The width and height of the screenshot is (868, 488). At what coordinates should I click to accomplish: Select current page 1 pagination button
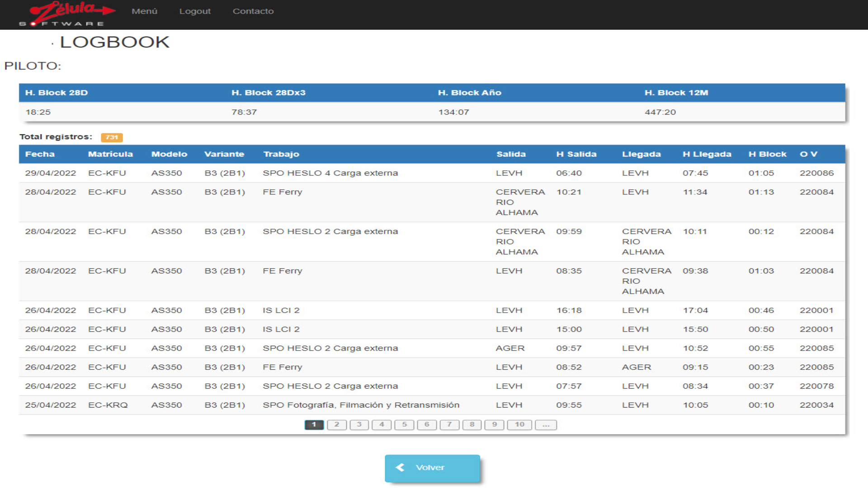(x=314, y=425)
